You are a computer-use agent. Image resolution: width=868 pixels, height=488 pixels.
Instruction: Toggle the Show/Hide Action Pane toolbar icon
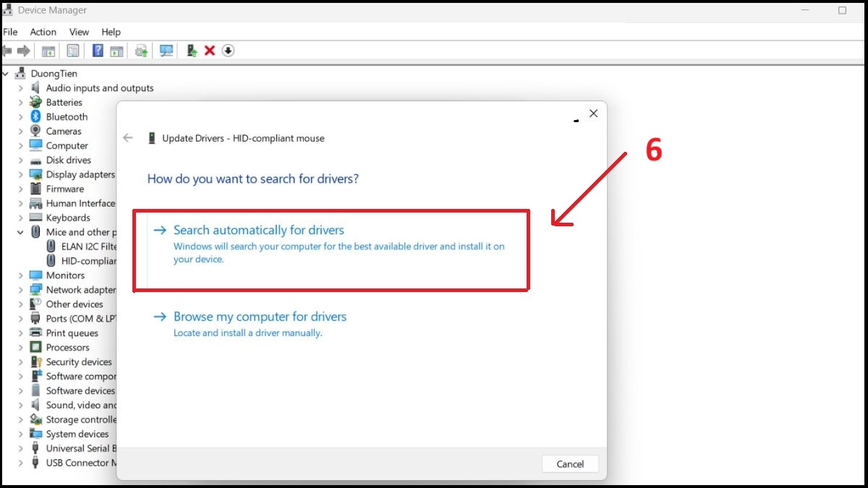pos(116,51)
